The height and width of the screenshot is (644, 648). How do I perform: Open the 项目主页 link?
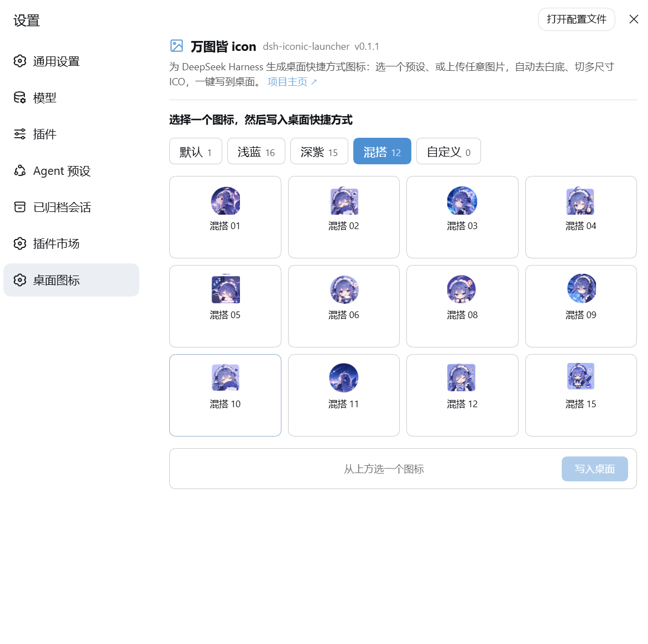pos(292,82)
